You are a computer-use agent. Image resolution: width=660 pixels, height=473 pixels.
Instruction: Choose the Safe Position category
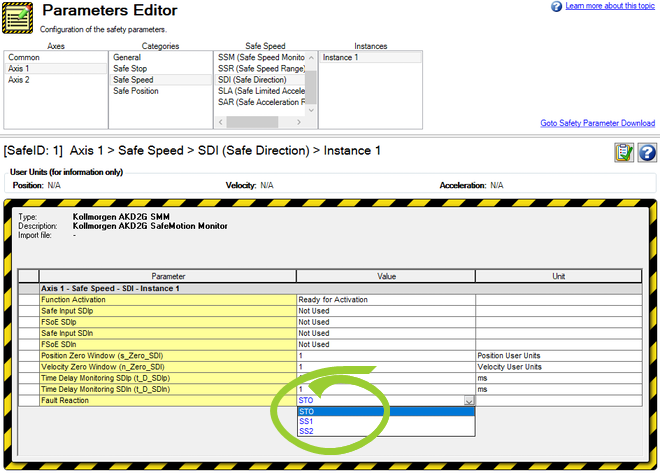click(x=160, y=91)
